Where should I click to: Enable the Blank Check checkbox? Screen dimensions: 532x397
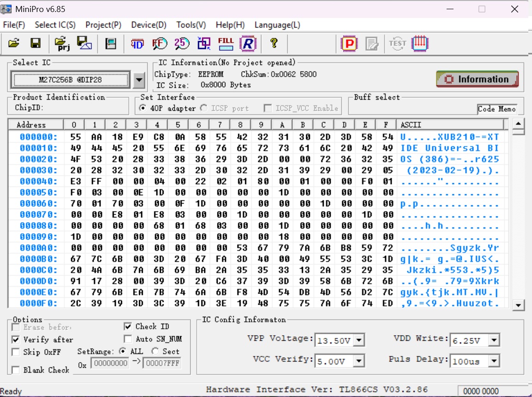pyautogui.click(x=16, y=370)
